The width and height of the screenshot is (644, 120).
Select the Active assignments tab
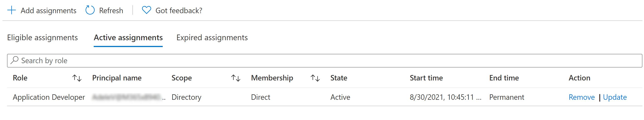point(128,37)
